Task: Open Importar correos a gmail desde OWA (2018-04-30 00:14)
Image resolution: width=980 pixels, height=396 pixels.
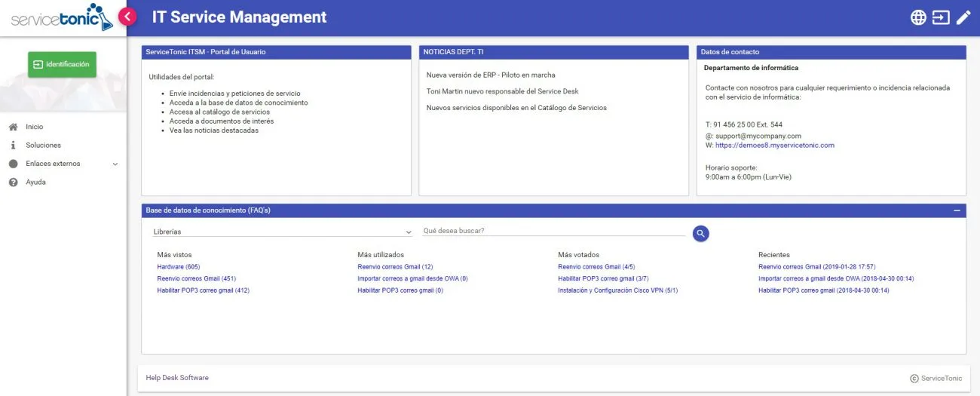Action: [x=836, y=278]
